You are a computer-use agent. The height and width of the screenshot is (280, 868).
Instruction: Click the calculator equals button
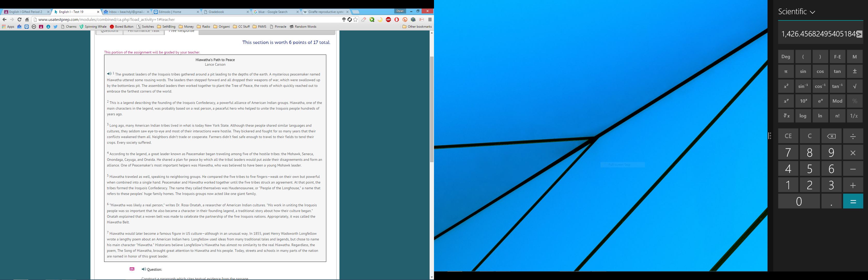pos(853,201)
